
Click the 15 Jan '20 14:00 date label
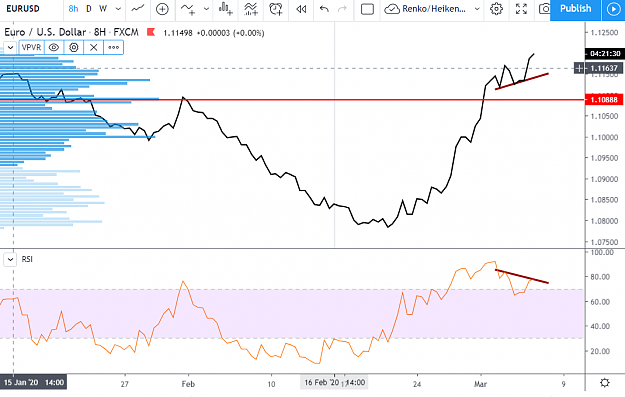click(33, 383)
